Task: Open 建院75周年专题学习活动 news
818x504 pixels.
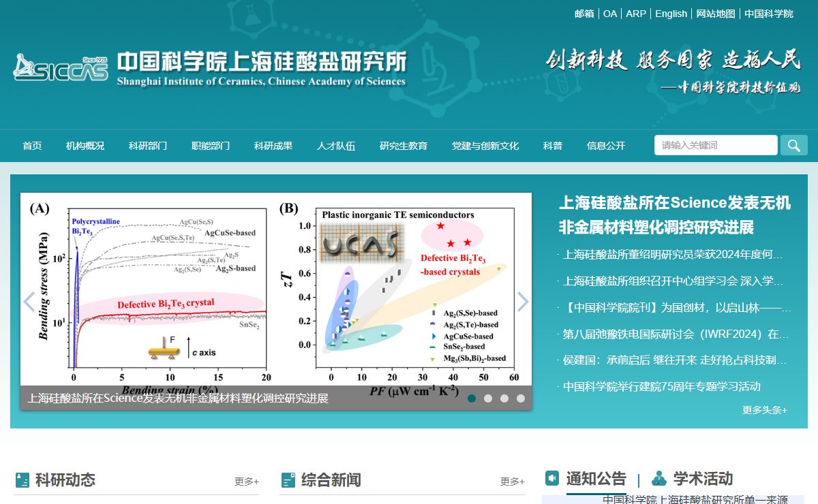Action: coord(662,386)
